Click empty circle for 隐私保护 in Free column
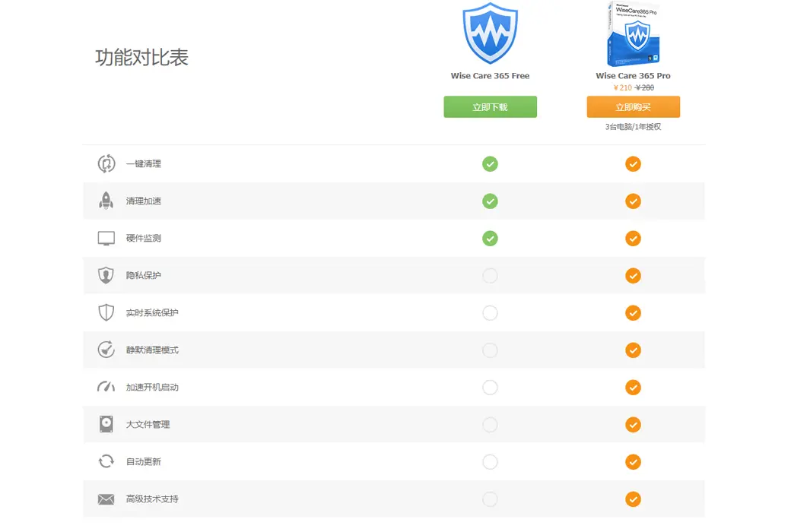This screenshot has height=532, width=791. [x=490, y=275]
